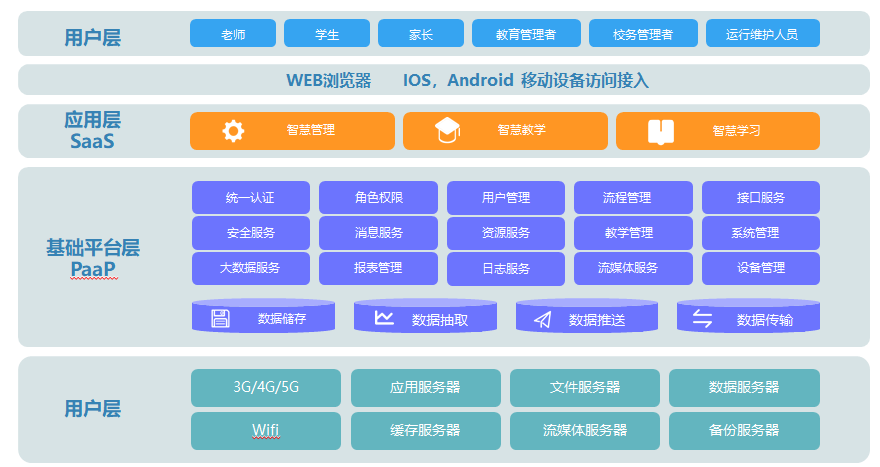Open the 大数据服务 module
Image resolution: width=880 pixels, height=467 pixels.
(x=250, y=268)
